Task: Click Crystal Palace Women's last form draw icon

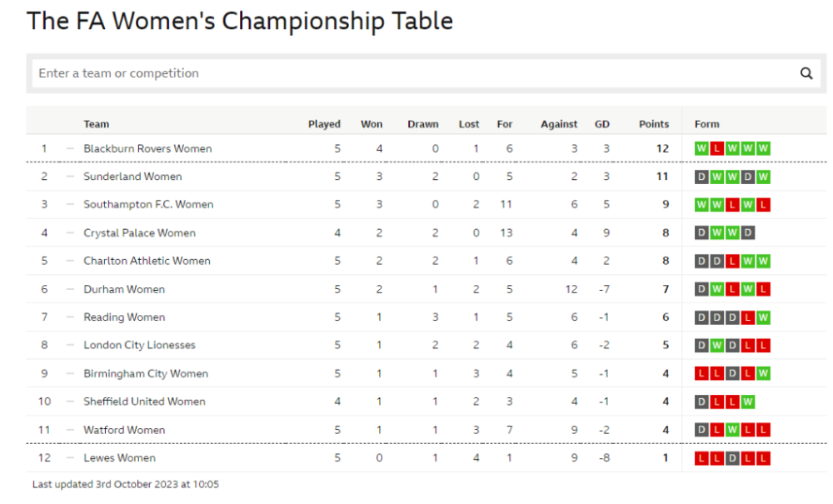Action: coord(748,233)
